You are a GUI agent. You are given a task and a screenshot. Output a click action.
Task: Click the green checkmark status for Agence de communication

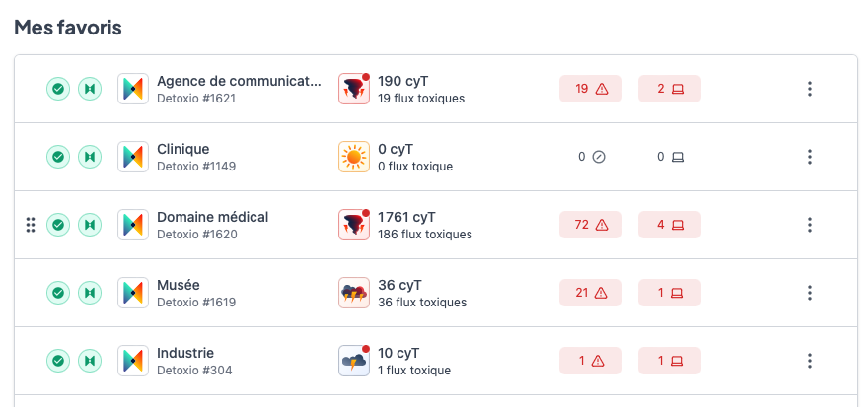coord(59,89)
